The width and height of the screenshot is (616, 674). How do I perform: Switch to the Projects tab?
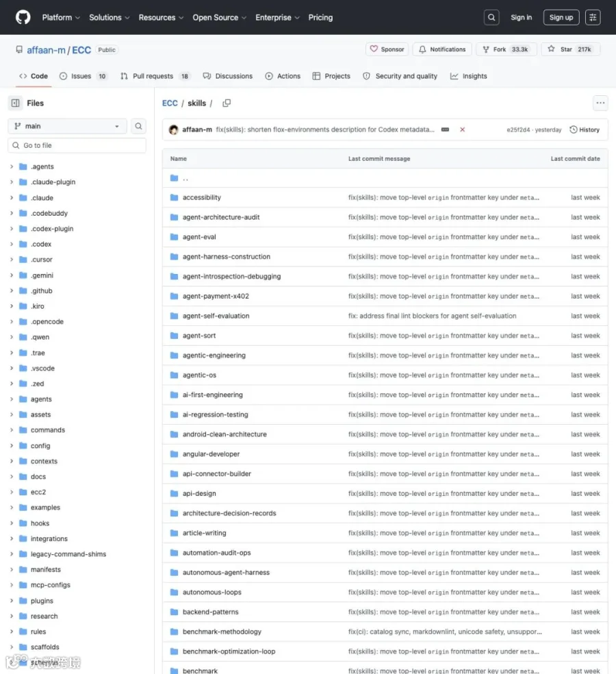point(331,76)
